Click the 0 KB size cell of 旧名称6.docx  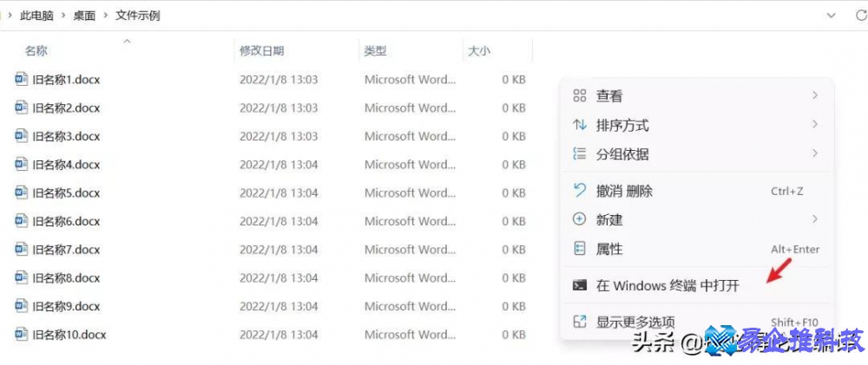tap(514, 221)
